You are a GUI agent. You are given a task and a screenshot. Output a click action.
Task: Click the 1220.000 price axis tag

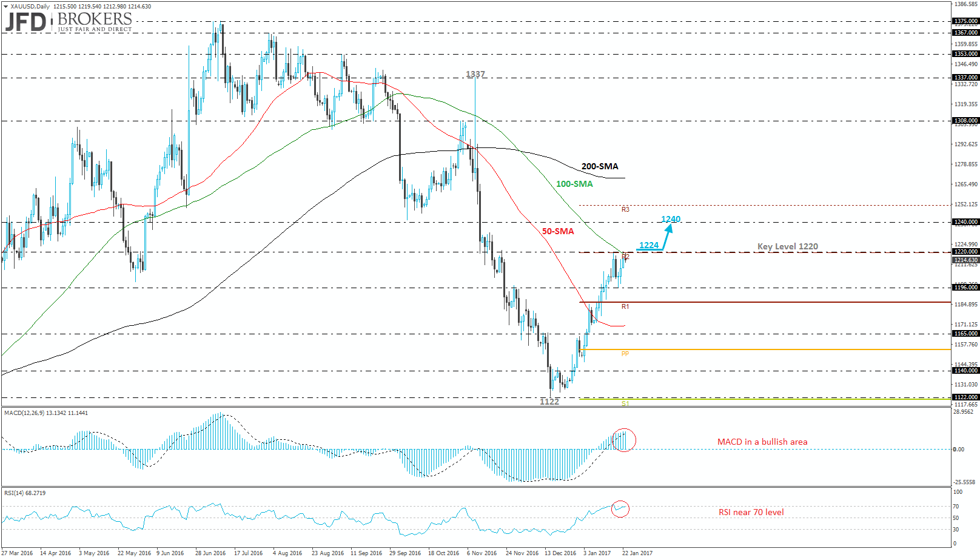pos(966,252)
